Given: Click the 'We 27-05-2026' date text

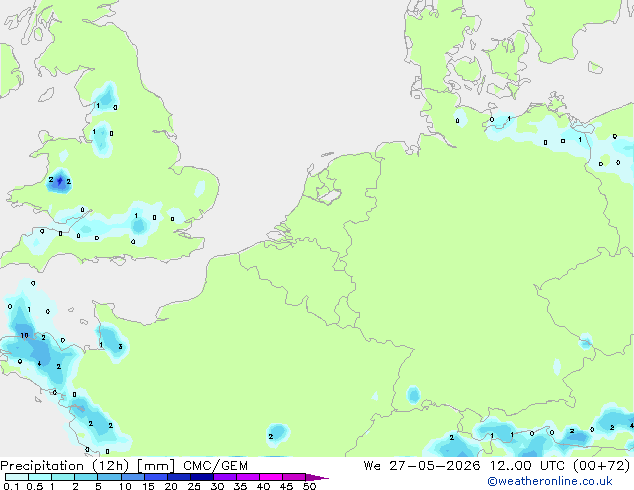Looking at the screenshot, I should pos(422,466).
